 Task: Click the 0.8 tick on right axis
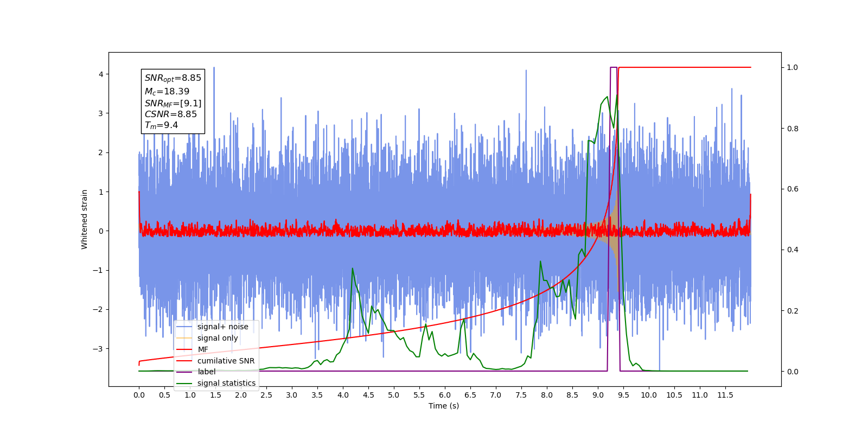(793, 129)
